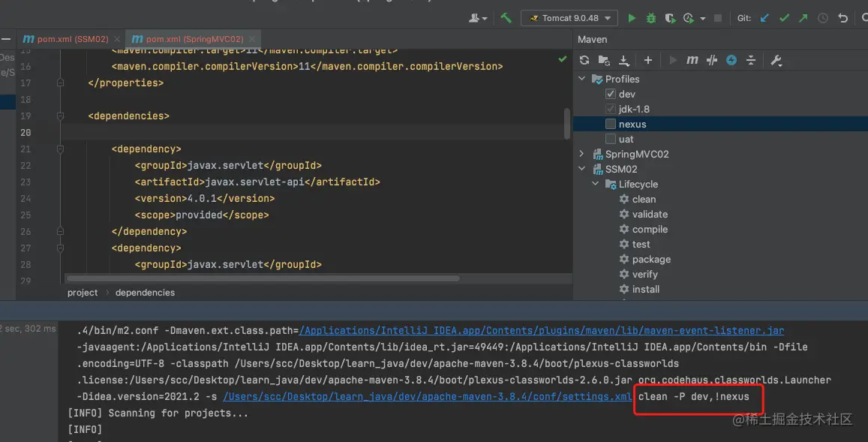
Task: Click the editor vertical scrollbar thumb
Action: (567, 124)
